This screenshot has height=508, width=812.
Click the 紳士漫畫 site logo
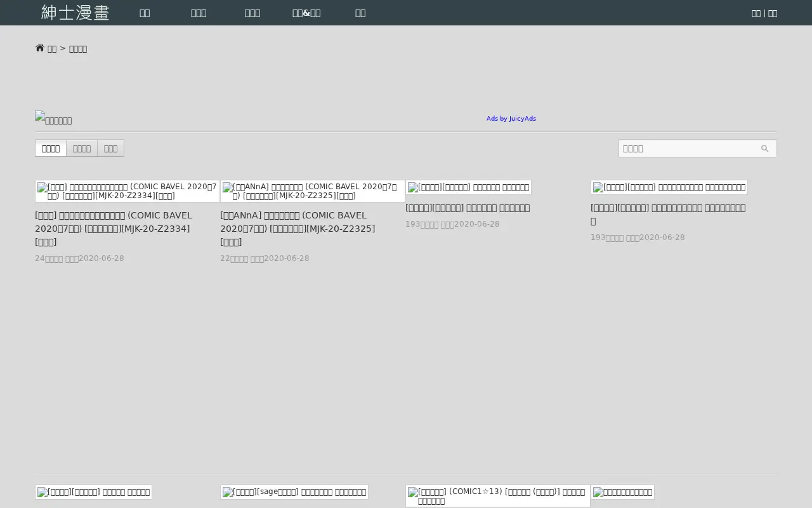coord(75,13)
